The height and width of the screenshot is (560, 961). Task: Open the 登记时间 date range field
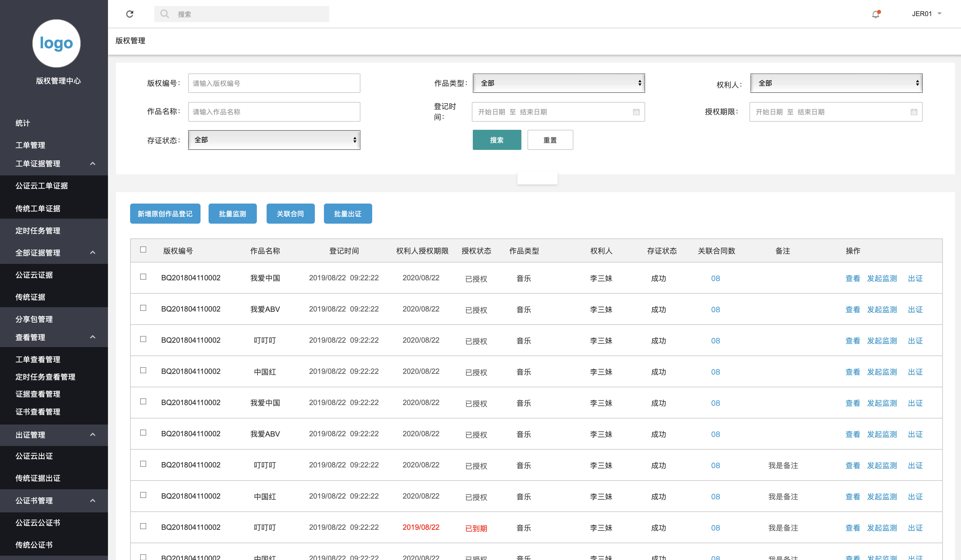(x=558, y=112)
